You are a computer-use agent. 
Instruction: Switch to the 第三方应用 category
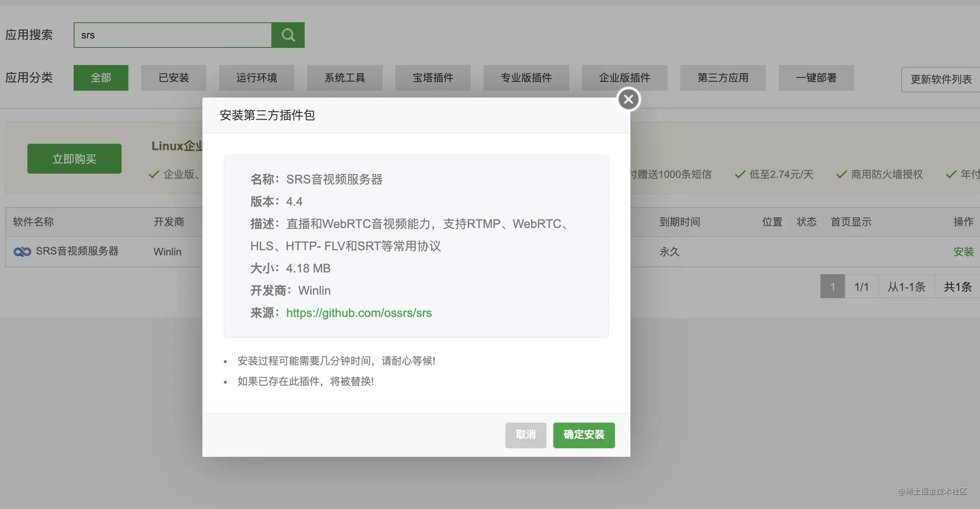(x=723, y=77)
